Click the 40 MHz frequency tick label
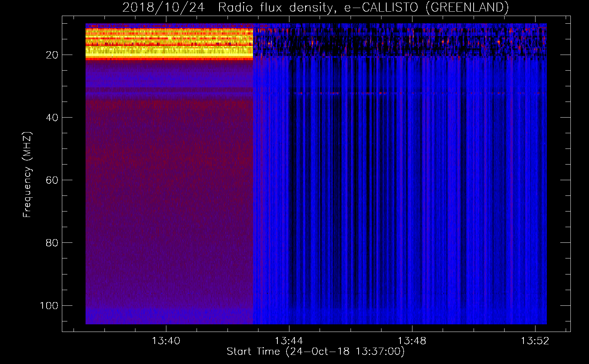This screenshot has height=364, width=589. pyautogui.click(x=52, y=118)
